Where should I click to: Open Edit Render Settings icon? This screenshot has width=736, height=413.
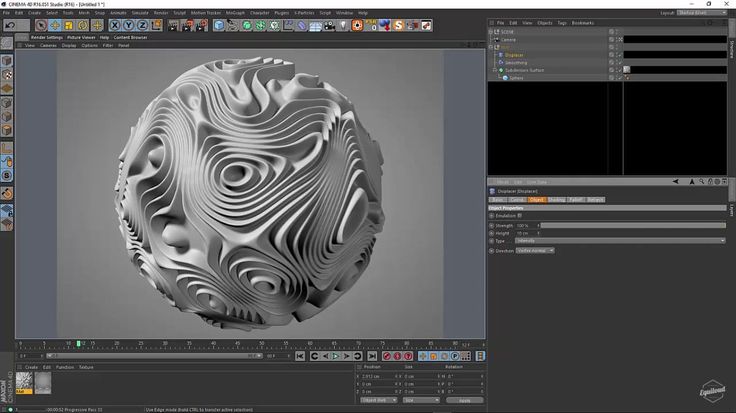[x=201, y=25]
